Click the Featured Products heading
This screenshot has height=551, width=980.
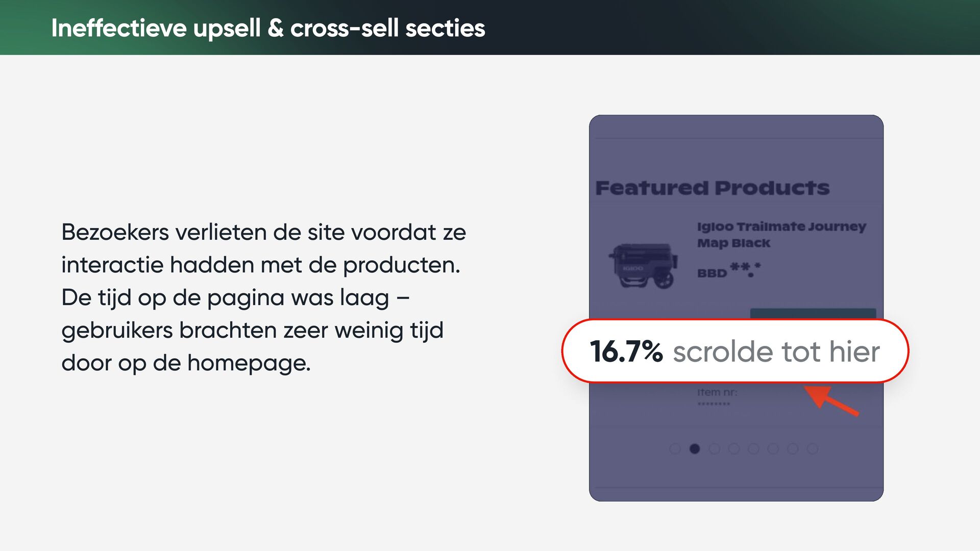point(713,188)
